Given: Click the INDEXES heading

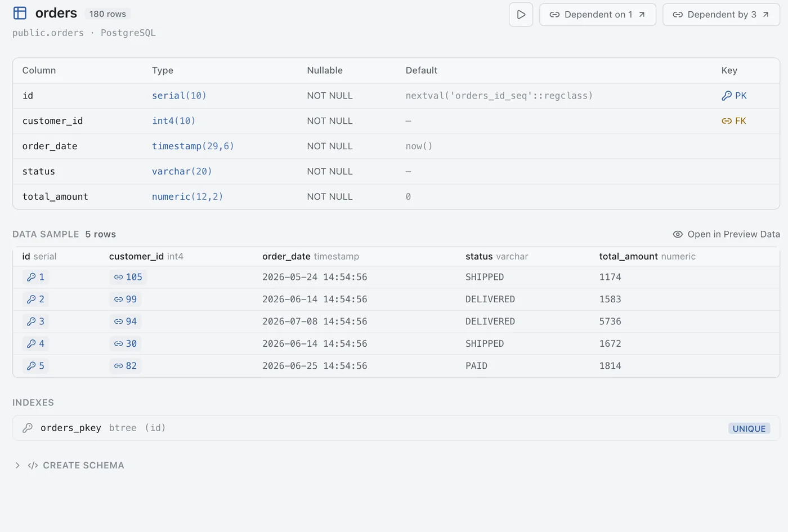Looking at the screenshot, I should (33, 403).
